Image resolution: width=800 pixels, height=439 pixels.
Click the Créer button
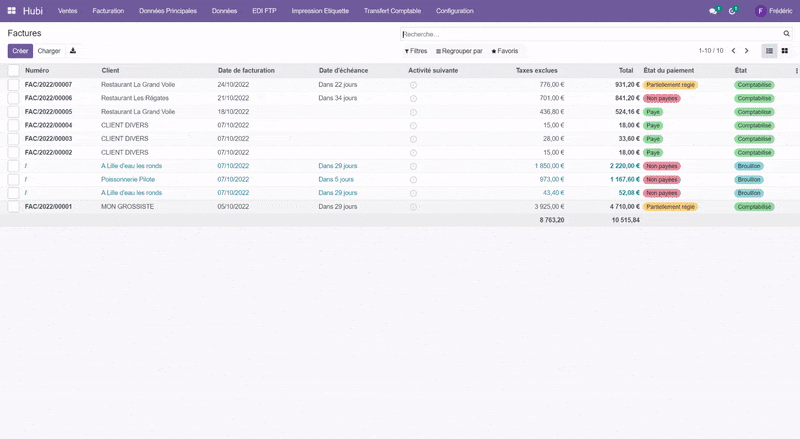click(x=20, y=51)
